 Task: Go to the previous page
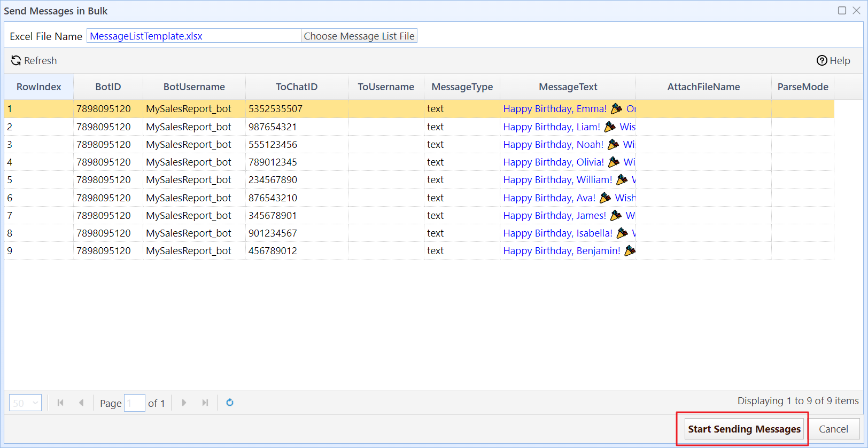click(x=81, y=403)
